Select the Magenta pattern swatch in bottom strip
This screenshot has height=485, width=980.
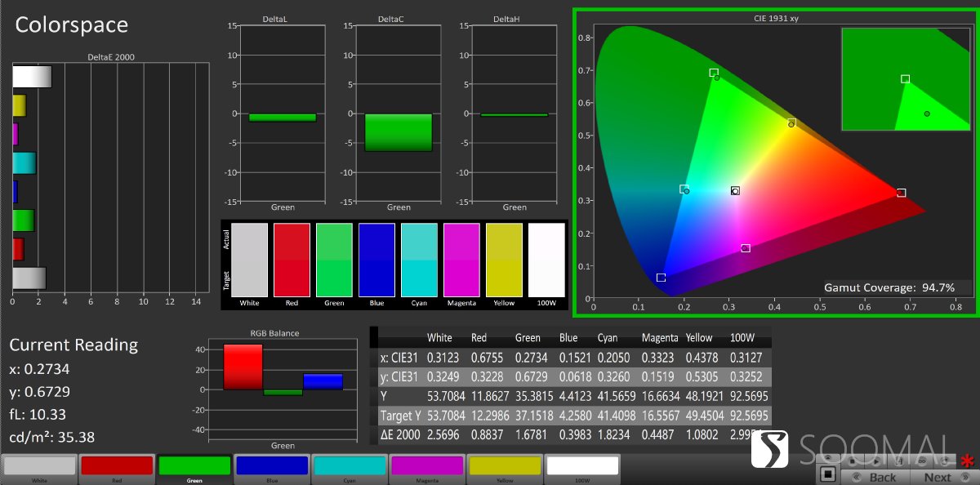[427, 465]
